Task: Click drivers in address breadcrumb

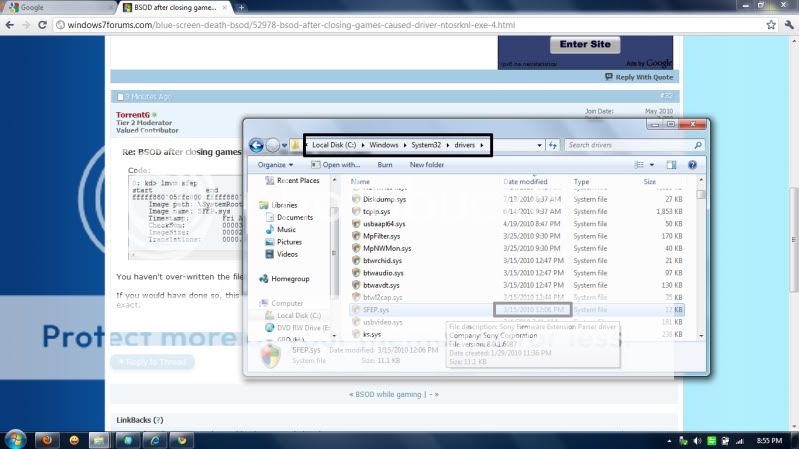Action: coord(464,145)
